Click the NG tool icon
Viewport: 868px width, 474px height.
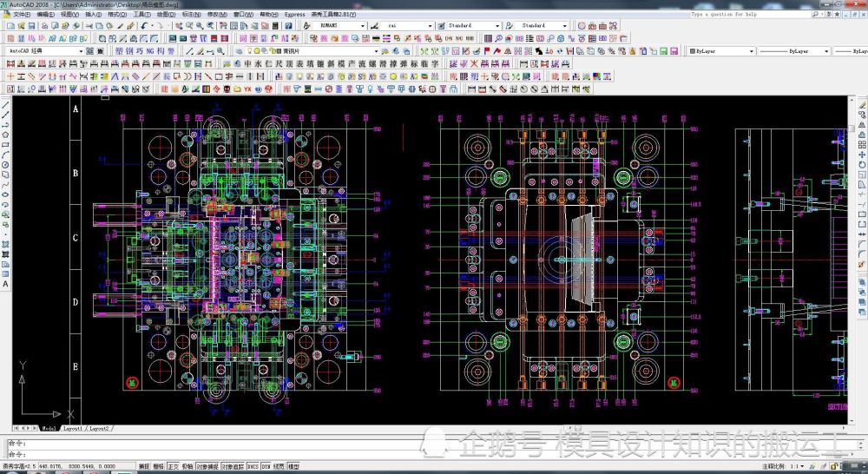[x=150, y=51]
